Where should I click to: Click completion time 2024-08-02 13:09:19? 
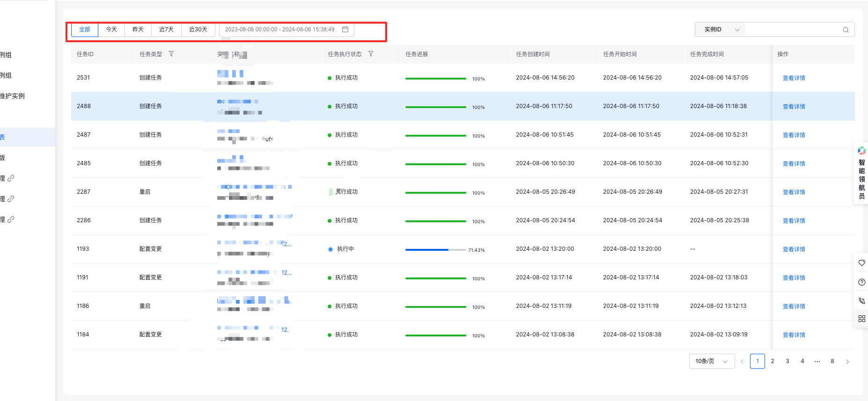coord(719,335)
